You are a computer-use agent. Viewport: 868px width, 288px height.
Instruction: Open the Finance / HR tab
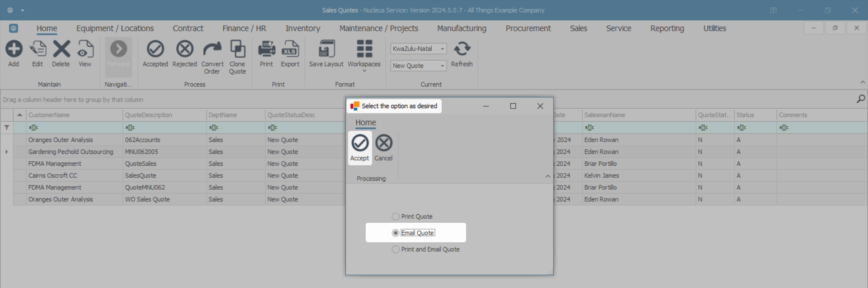[x=244, y=28]
